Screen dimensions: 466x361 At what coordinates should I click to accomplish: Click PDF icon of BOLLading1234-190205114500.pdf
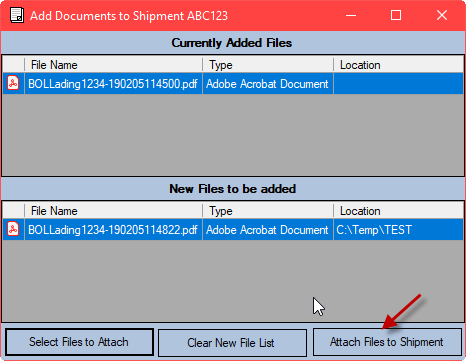(x=13, y=83)
